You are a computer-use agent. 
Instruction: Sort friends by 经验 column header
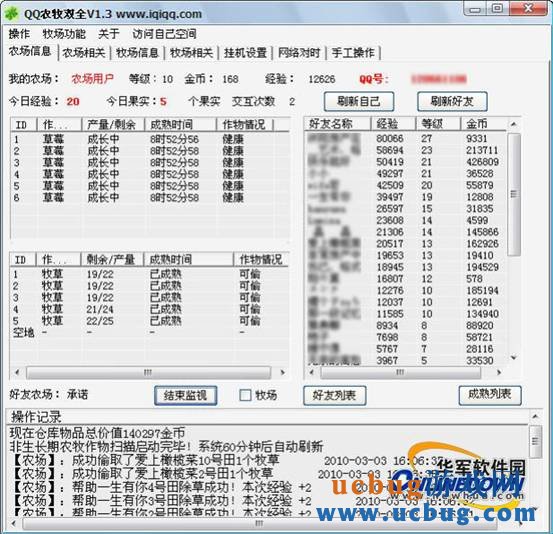[393, 124]
